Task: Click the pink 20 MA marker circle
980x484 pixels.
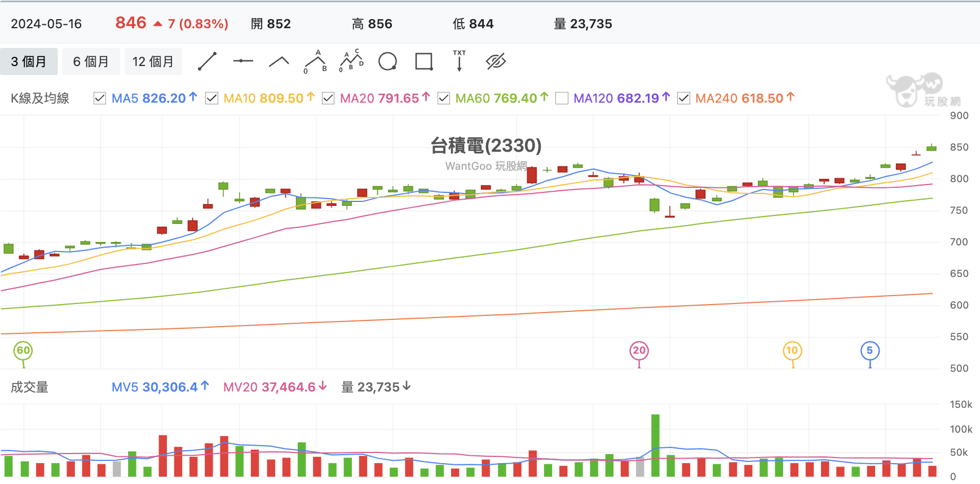Action: click(639, 350)
